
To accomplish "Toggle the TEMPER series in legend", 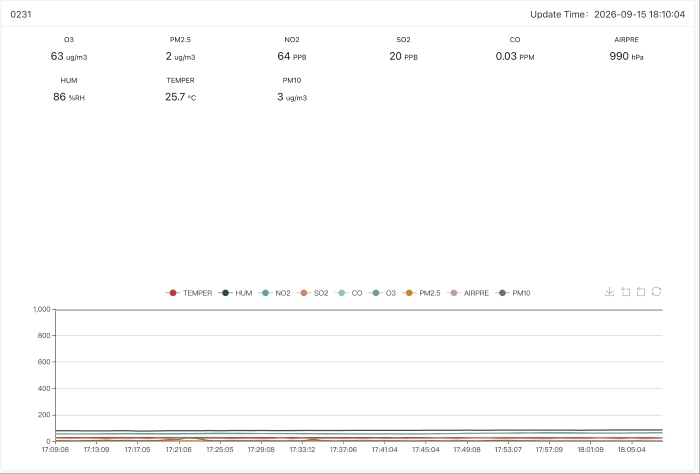I will [189, 293].
